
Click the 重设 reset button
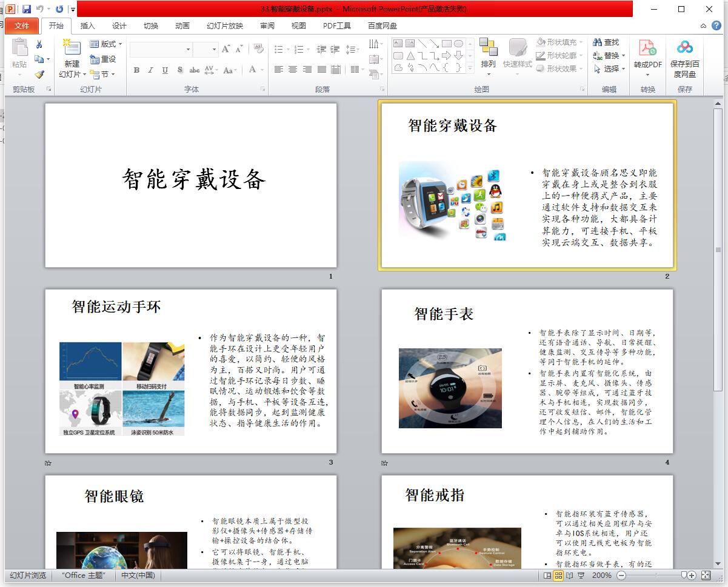click(x=103, y=59)
